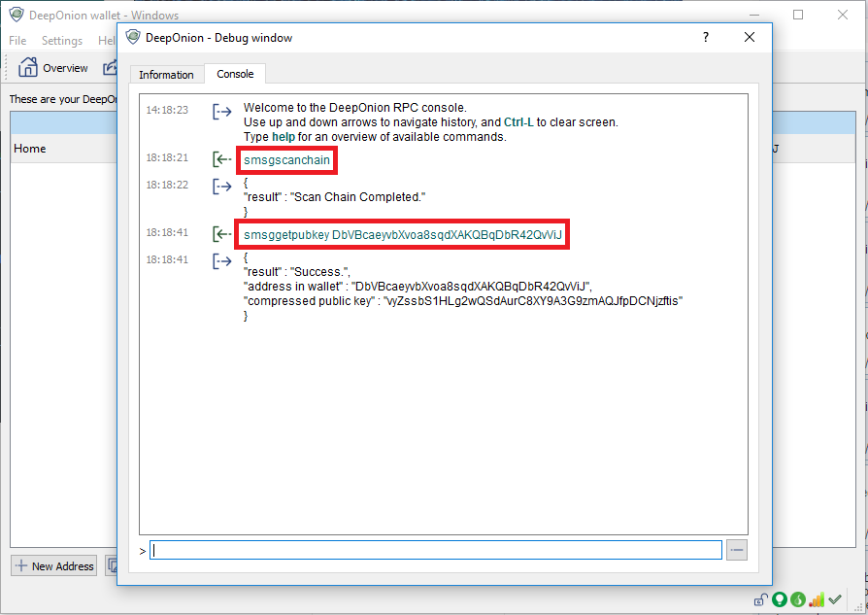Click the green lightbulb staking status icon
Viewport: 868px width, 615px height.
tap(780, 599)
